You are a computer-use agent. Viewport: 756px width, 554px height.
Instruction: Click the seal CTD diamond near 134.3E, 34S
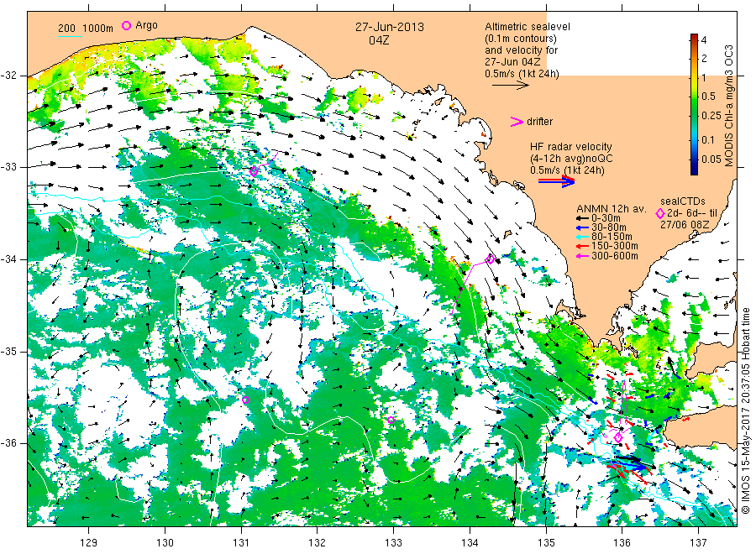coord(491,259)
